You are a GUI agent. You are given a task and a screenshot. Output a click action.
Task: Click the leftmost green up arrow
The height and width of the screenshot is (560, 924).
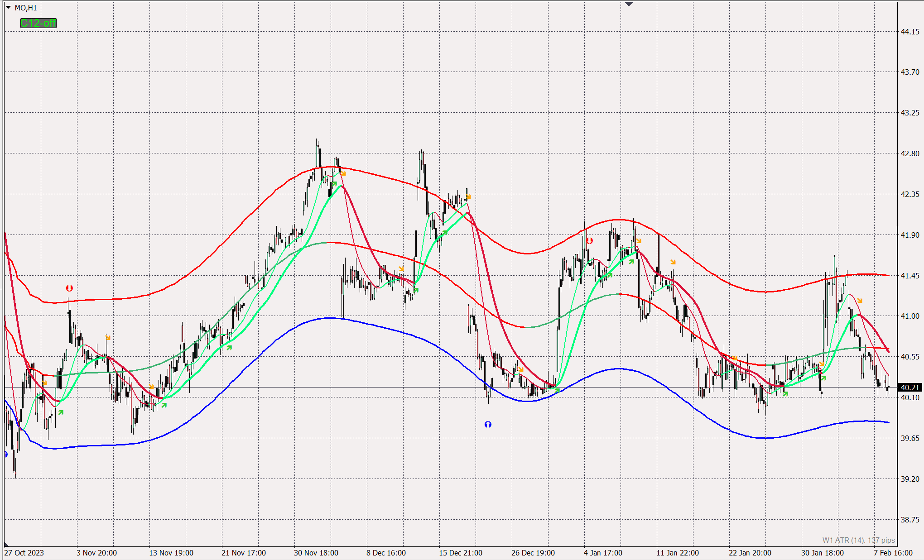(61, 412)
